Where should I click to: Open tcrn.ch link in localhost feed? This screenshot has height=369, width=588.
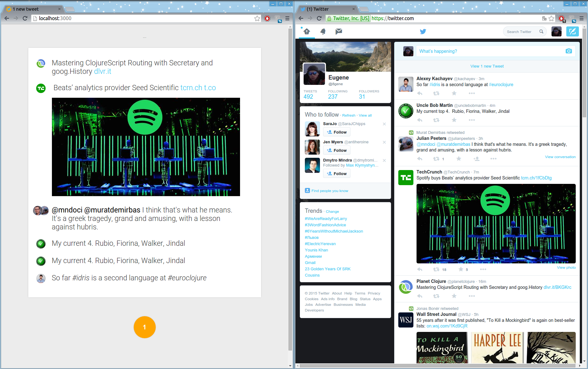pyautogui.click(x=191, y=88)
